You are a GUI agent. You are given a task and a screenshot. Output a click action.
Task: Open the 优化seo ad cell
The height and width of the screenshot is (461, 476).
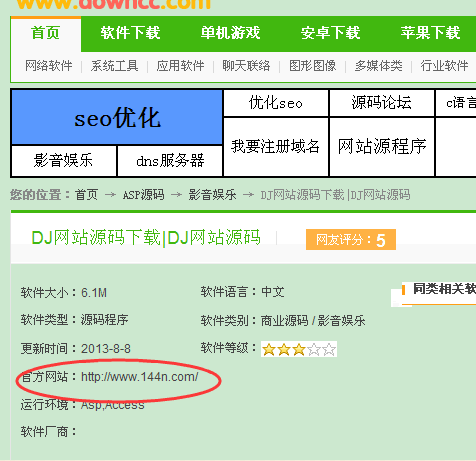276,103
